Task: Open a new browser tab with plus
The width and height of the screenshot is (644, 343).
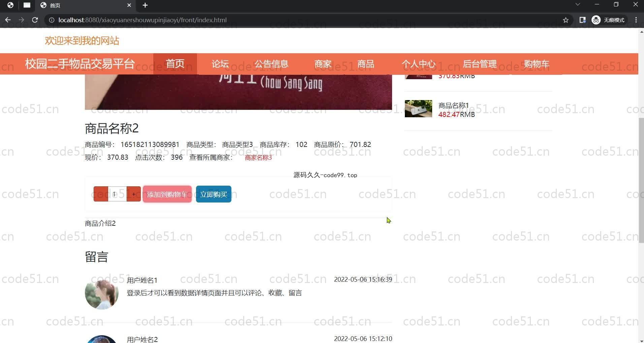Action: [x=145, y=5]
